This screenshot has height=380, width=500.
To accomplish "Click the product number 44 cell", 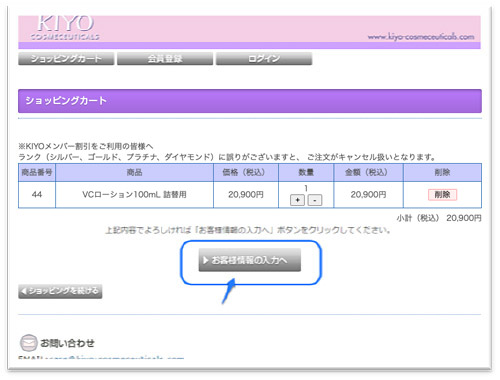I will click(37, 195).
